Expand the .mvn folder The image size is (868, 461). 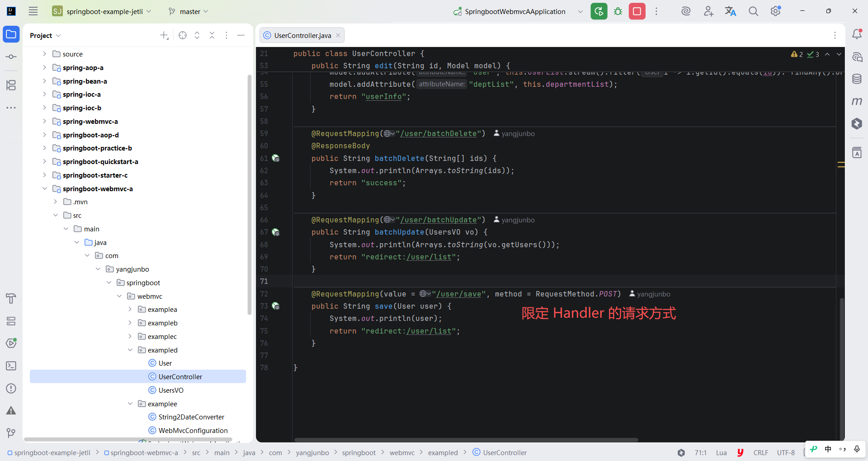pos(55,202)
